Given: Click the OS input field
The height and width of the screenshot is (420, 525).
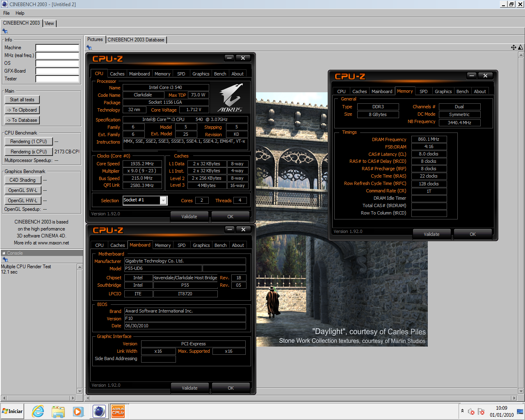Looking at the screenshot, I should [57, 63].
